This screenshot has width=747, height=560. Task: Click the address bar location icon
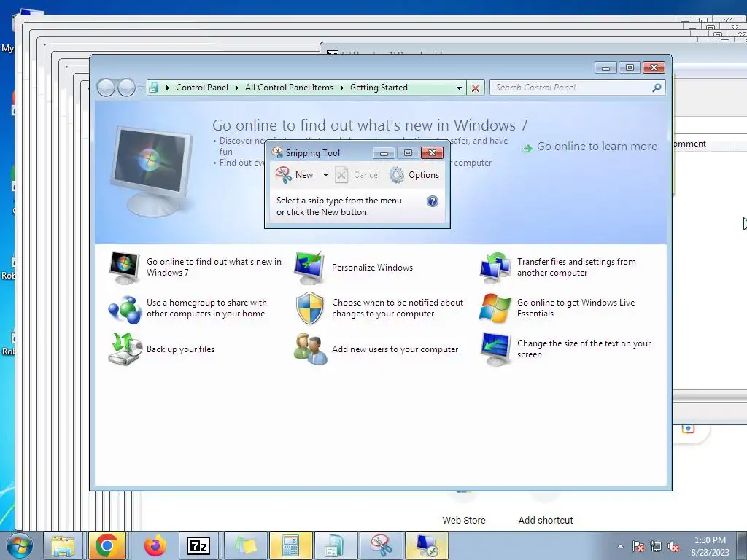154,87
